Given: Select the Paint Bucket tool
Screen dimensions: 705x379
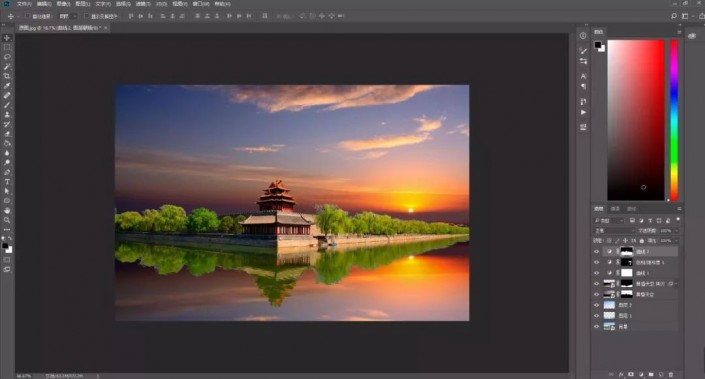Looking at the screenshot, I should [7, 143].
